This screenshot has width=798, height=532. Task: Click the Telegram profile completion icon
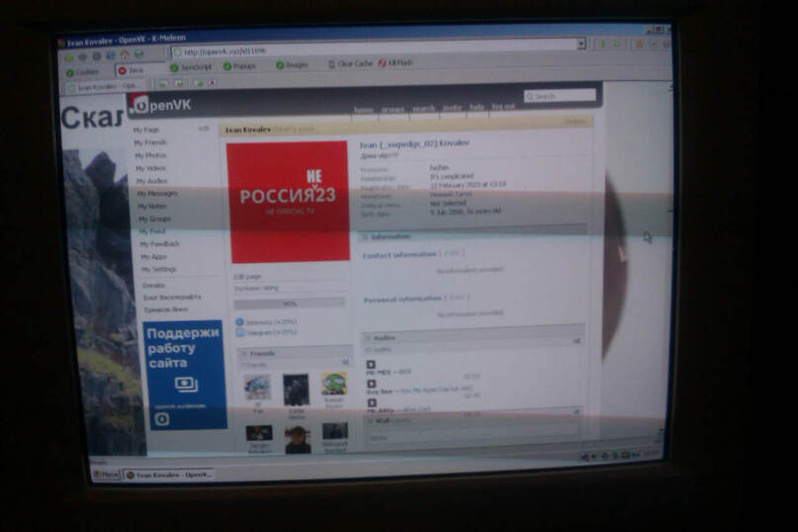[240, 332]
